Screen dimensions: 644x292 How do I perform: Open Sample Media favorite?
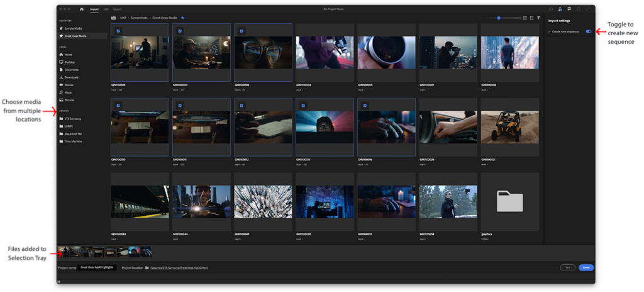point(70,28)
